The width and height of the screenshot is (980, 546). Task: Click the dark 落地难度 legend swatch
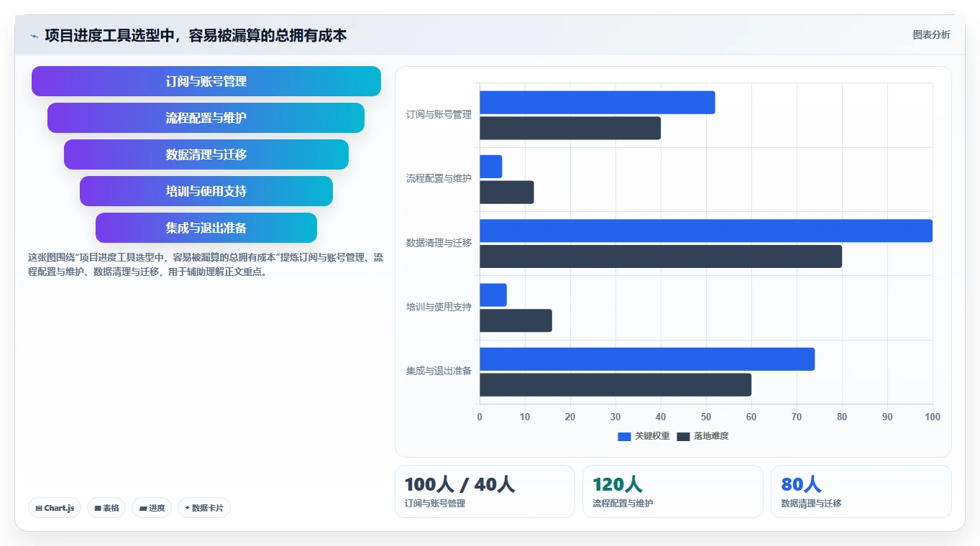(683, 436)
